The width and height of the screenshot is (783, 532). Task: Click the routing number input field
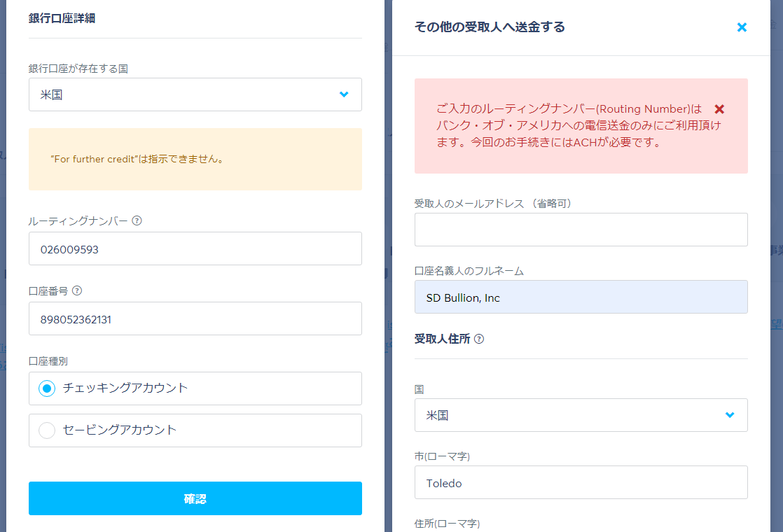tap(195, 248)
